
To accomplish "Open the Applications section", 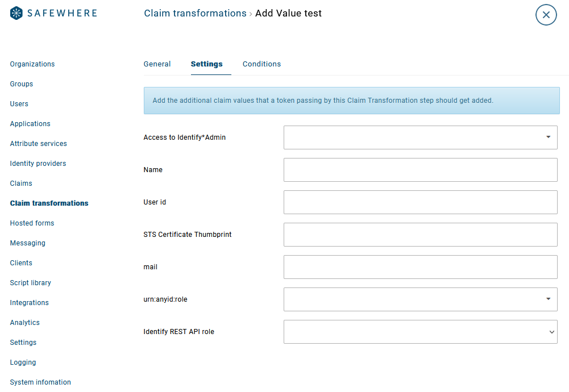I will [30, 124].
